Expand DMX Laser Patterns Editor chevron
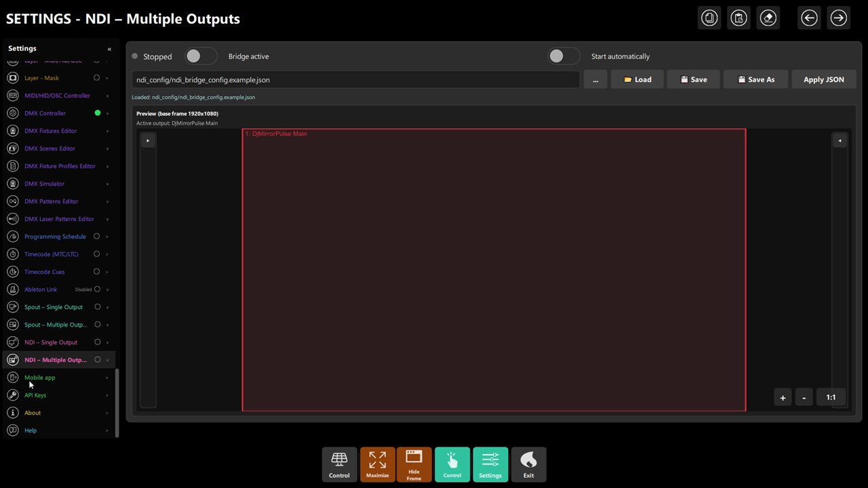 point(107,219)
